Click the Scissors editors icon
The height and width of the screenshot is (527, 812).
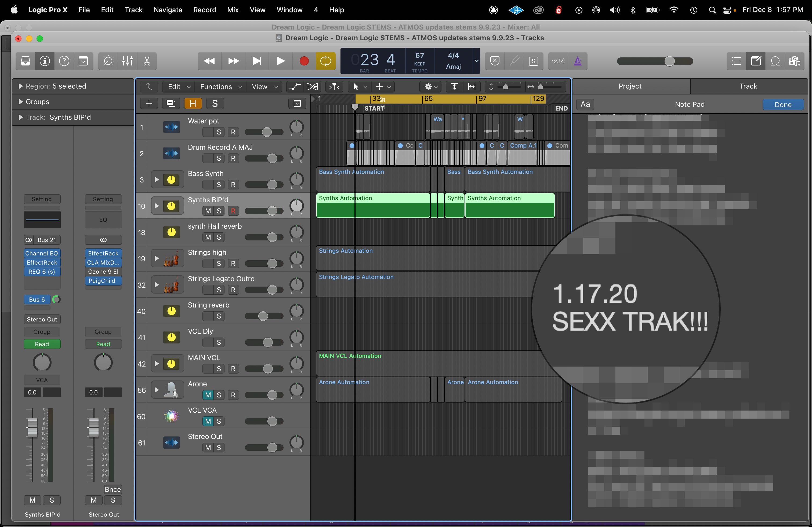[x=147, y=61]
